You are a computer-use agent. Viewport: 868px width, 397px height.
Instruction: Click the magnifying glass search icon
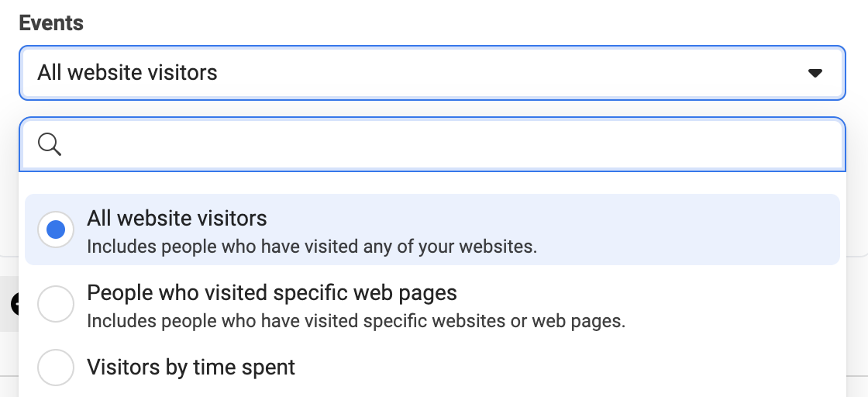pos(50,144)
